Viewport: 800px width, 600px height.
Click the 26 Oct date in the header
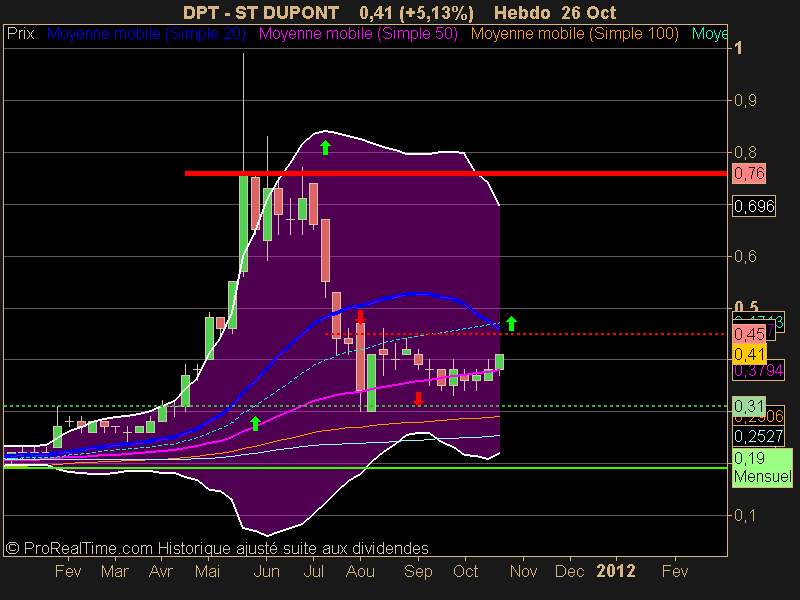coord(589,12)
